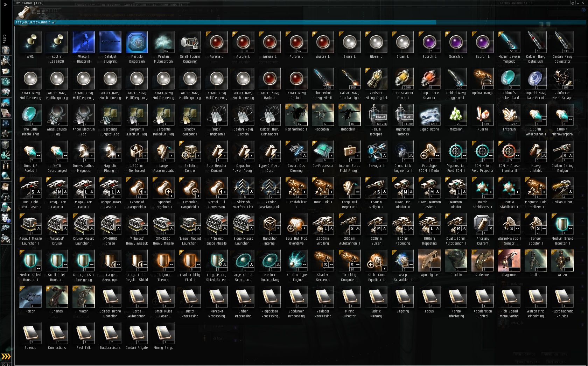The width and height of the screenshot is (588, 366).
Task: Select the Mining Barge skillbook
Action: point(163,336)
